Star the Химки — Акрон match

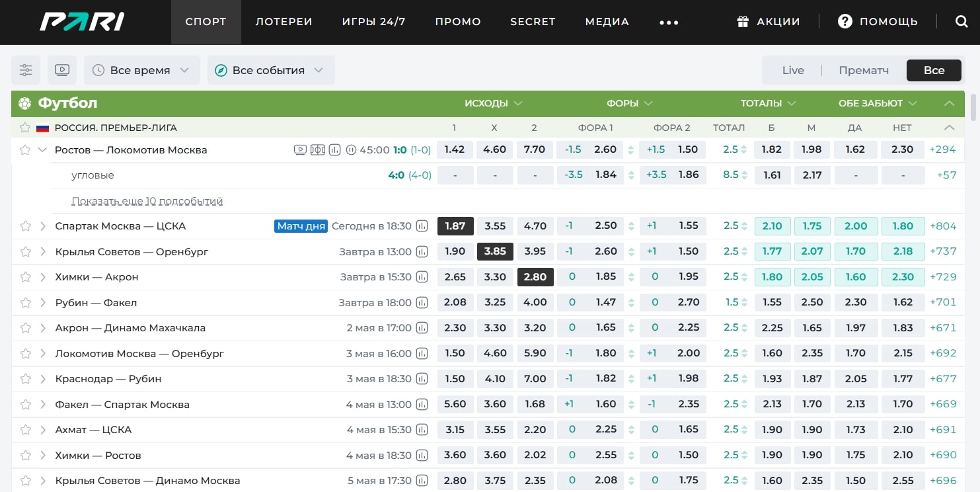point(25,277)
